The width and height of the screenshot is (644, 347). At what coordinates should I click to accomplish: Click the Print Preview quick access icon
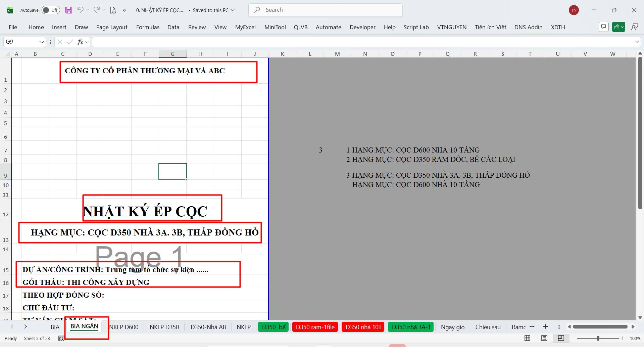(x=113, y=10)
